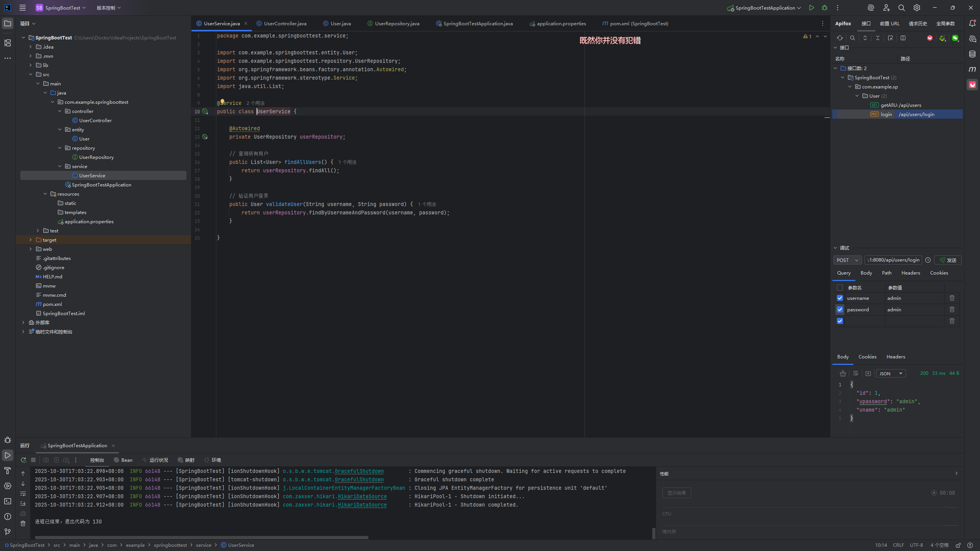
Task: Click the Debug bug icon in top toolbar
Action: (825, 8)
